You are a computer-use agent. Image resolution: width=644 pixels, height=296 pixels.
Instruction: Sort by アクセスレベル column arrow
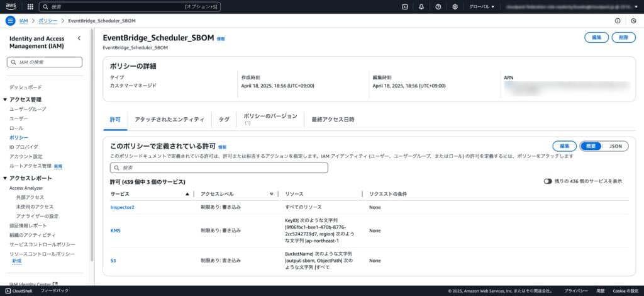[272, 194]
